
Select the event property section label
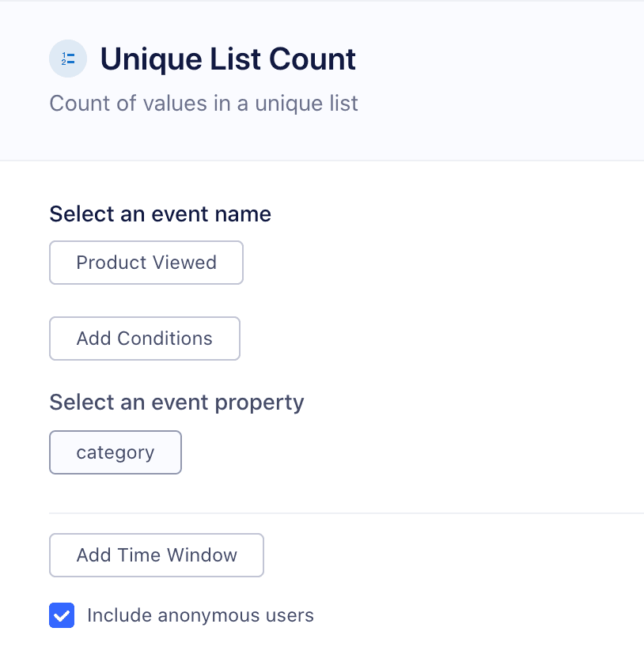(176, 403)
